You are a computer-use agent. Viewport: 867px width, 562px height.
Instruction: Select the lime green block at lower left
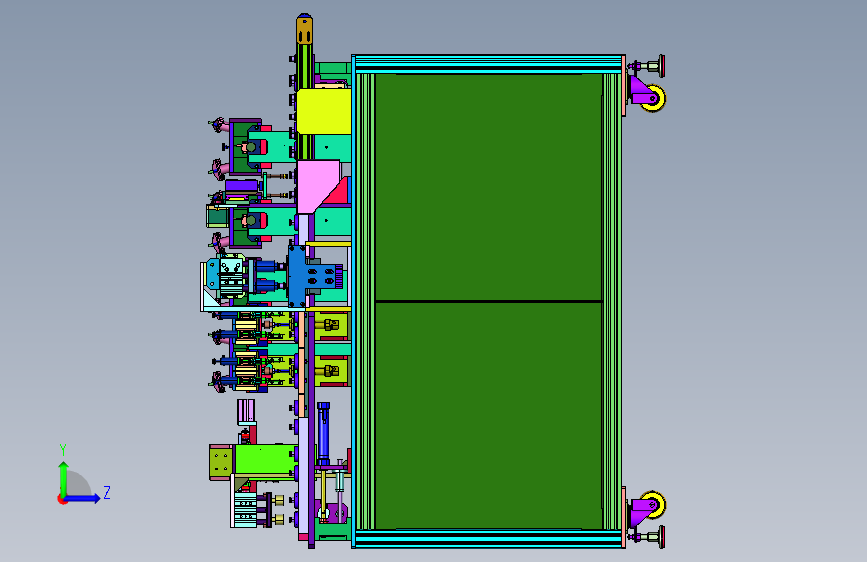click(x=266, y=459)
